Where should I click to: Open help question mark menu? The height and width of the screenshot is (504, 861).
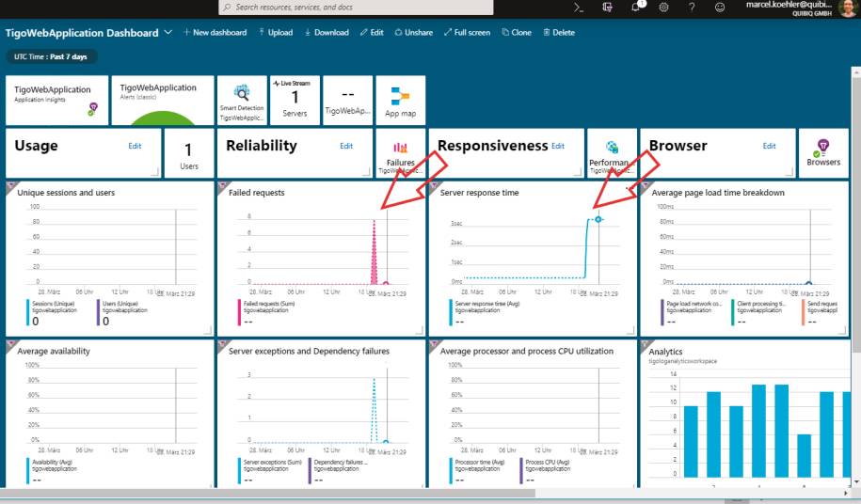point(692,8)
